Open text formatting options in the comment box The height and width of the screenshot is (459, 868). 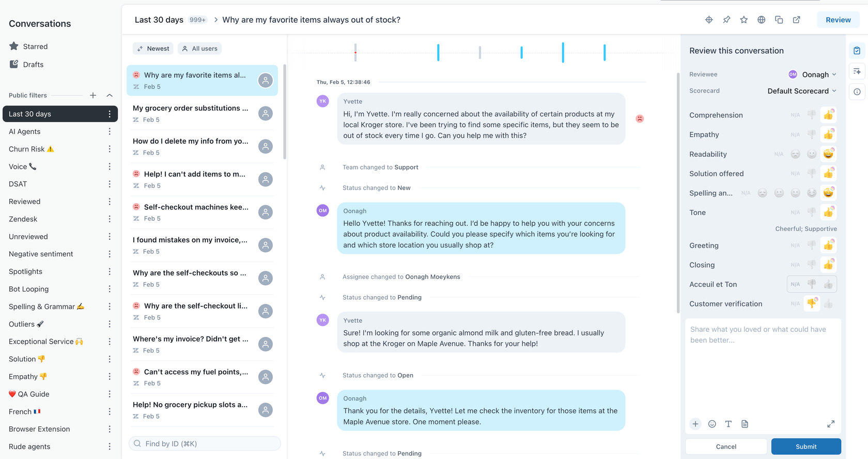pyautogui.click(x=729, y=423)
